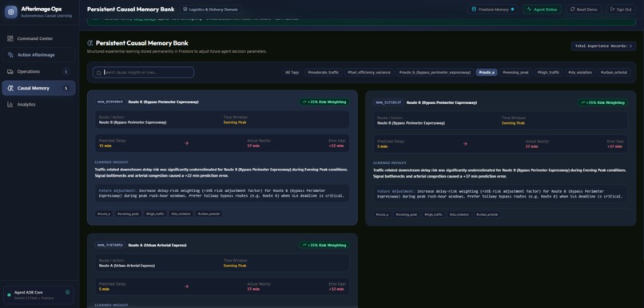Toggle the #sla_violation filter in top bar
The width and height of the screenshot is (644, 308).
point(580,72)
